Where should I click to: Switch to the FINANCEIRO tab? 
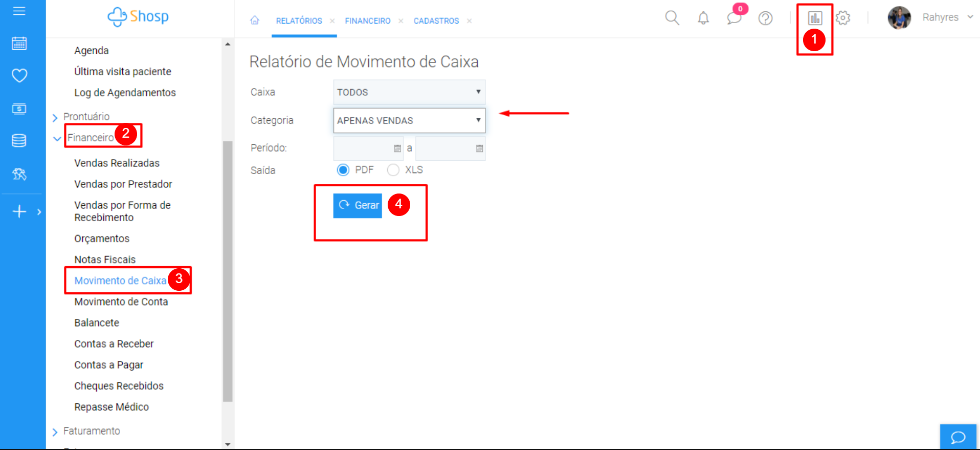coord(368,21)
